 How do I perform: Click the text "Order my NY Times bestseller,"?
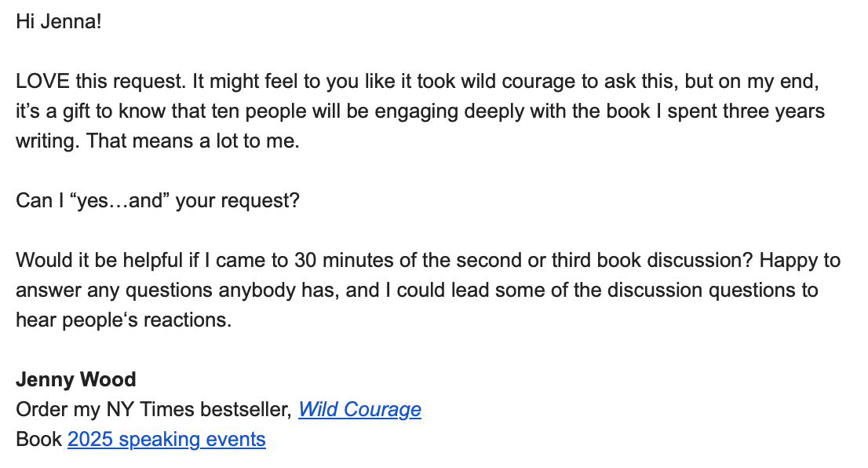[155, 409]
